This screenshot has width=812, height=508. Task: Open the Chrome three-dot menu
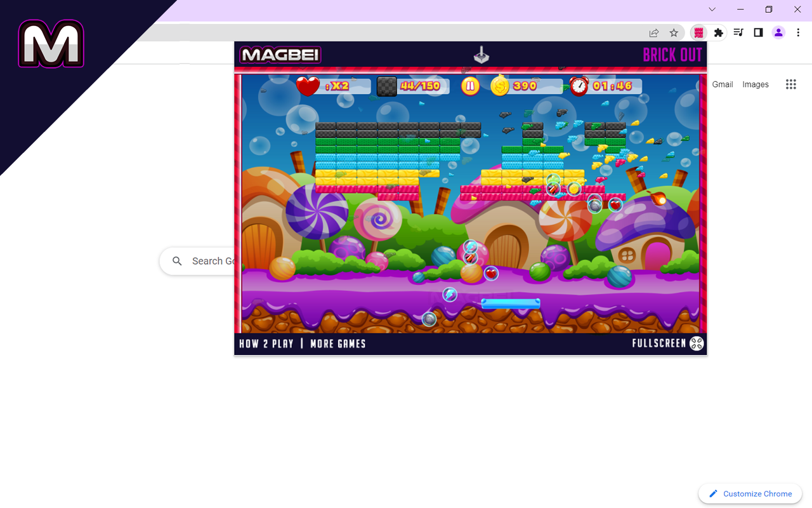click(798, 33)
